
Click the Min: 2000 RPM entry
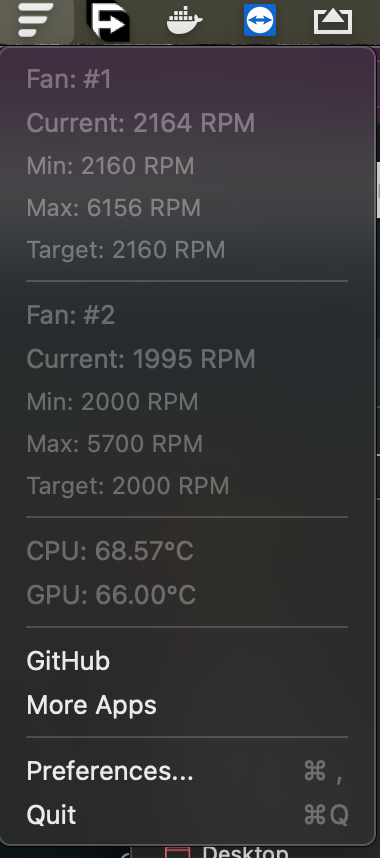187,402
